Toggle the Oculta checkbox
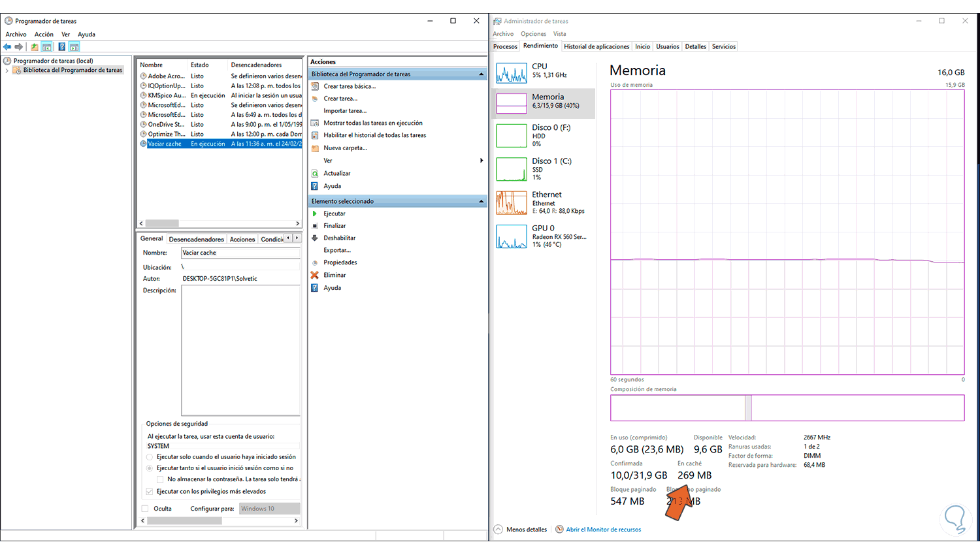Screen dimensions: 980x555 point(145,509)
